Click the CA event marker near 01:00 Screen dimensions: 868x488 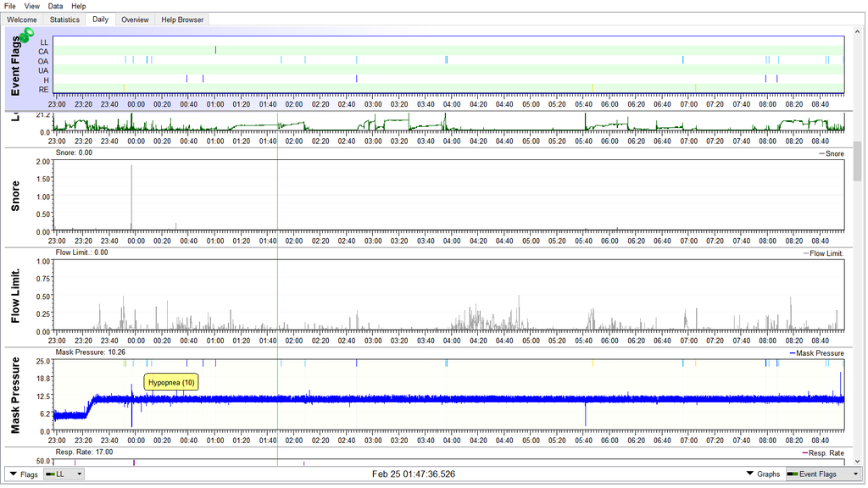pos(216,50)
